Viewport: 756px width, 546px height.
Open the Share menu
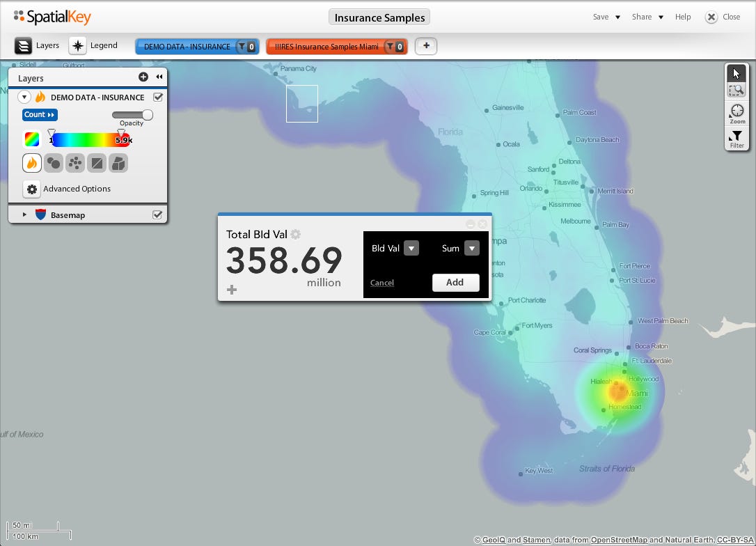tap(647, 17)
